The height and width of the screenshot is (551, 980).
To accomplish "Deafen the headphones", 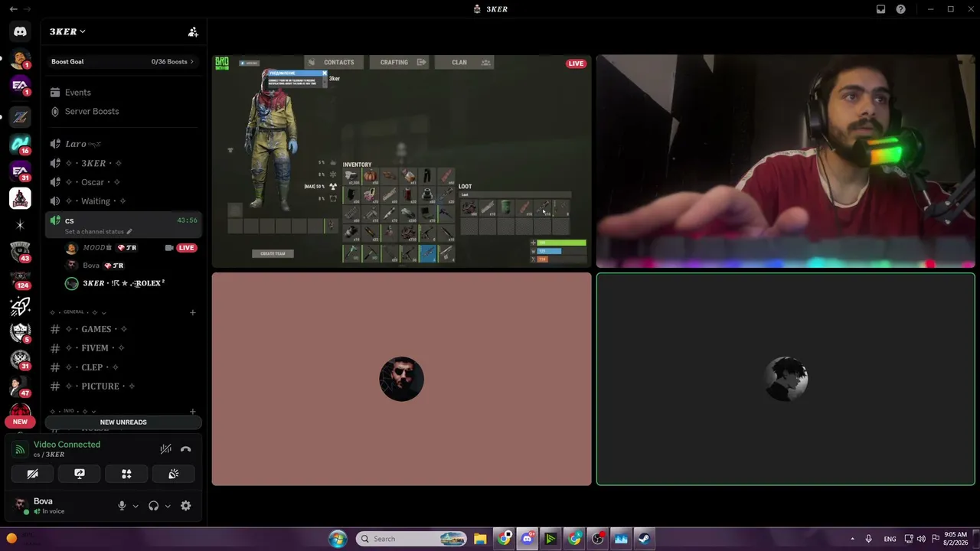I will coord(153,506).
